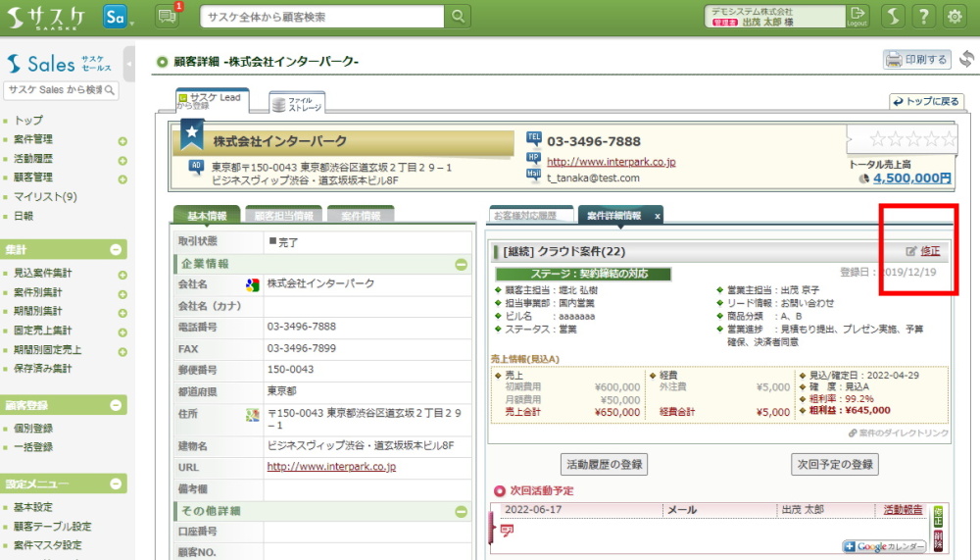Switch to the 顧客担当情報 tab
The width and height of the screenshot is (980, 560).
point(283,216)
